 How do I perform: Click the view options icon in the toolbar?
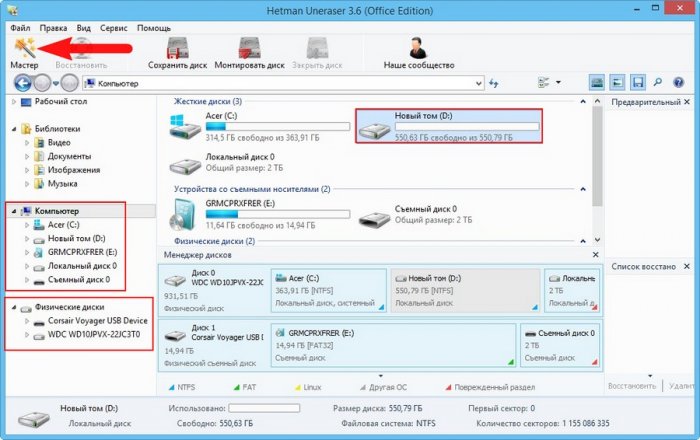(543, 83)
